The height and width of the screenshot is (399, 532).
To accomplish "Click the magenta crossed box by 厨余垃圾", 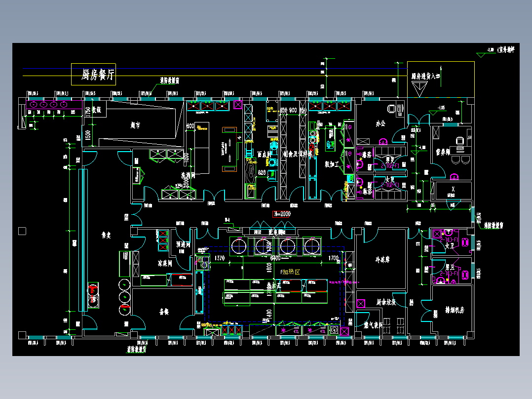I will (361, 304).
